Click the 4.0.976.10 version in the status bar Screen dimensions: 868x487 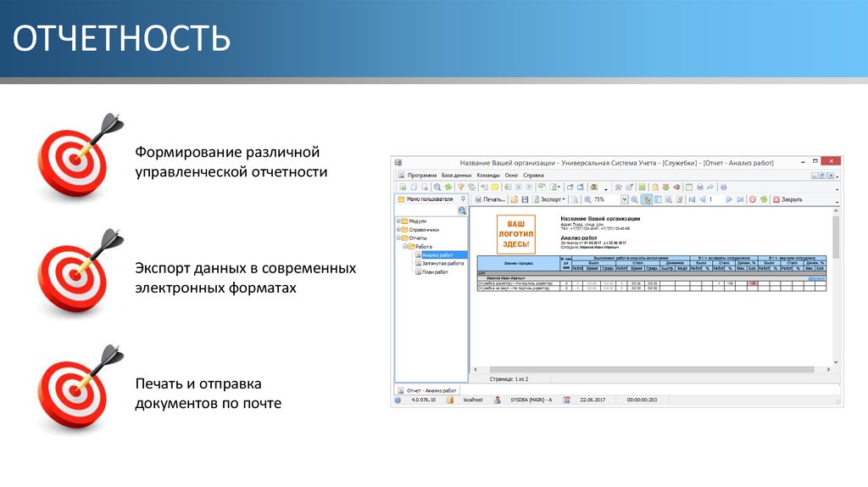424,400
